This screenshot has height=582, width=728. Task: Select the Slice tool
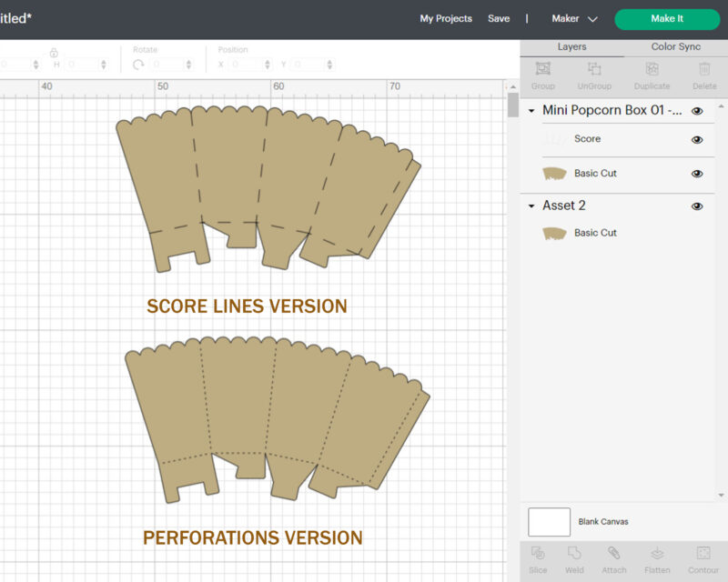pos(538,554)
